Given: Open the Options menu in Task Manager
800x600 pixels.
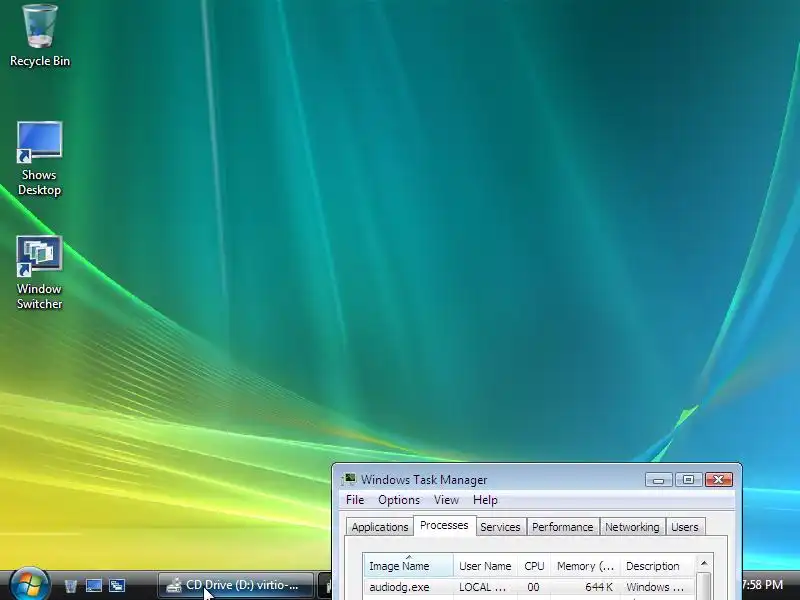Looking at the screenshot, I should click(399, 500).
